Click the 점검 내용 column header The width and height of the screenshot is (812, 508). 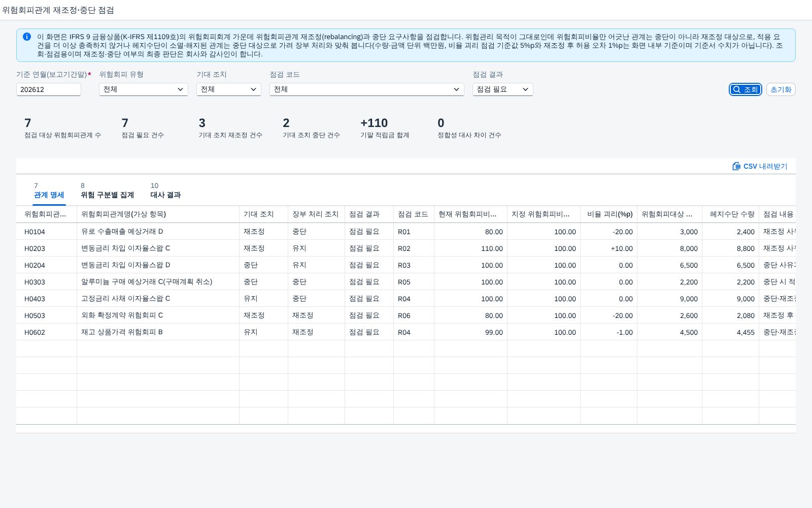777,214
